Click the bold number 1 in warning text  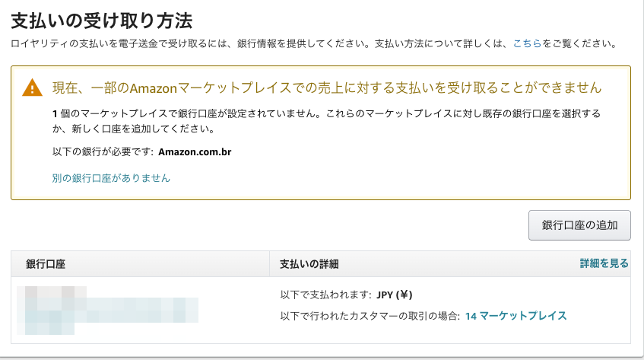pos(55,113)
